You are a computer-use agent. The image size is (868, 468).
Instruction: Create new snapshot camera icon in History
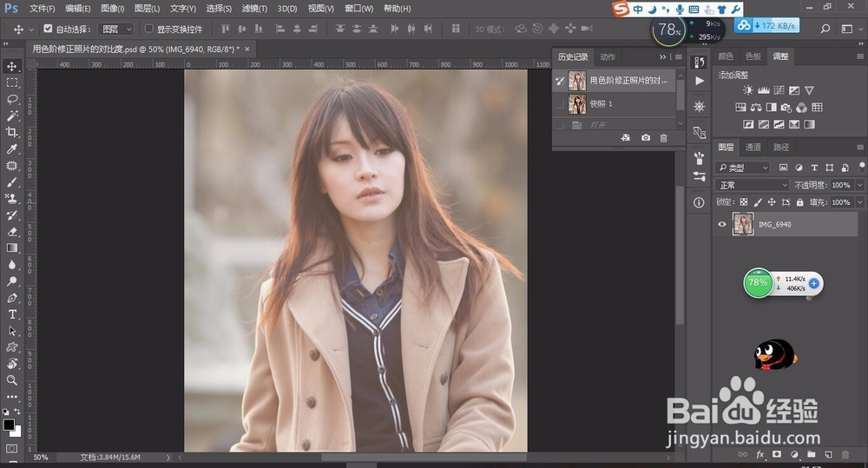(646, 138)
